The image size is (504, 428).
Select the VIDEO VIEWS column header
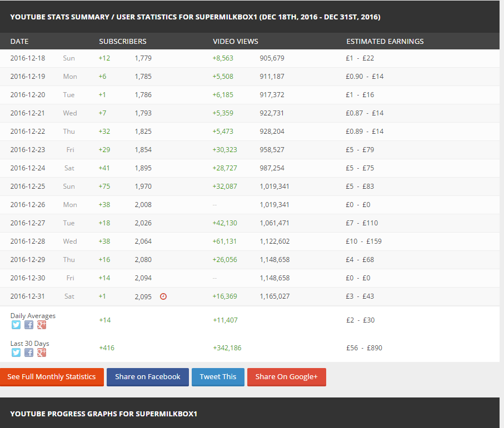236,42
